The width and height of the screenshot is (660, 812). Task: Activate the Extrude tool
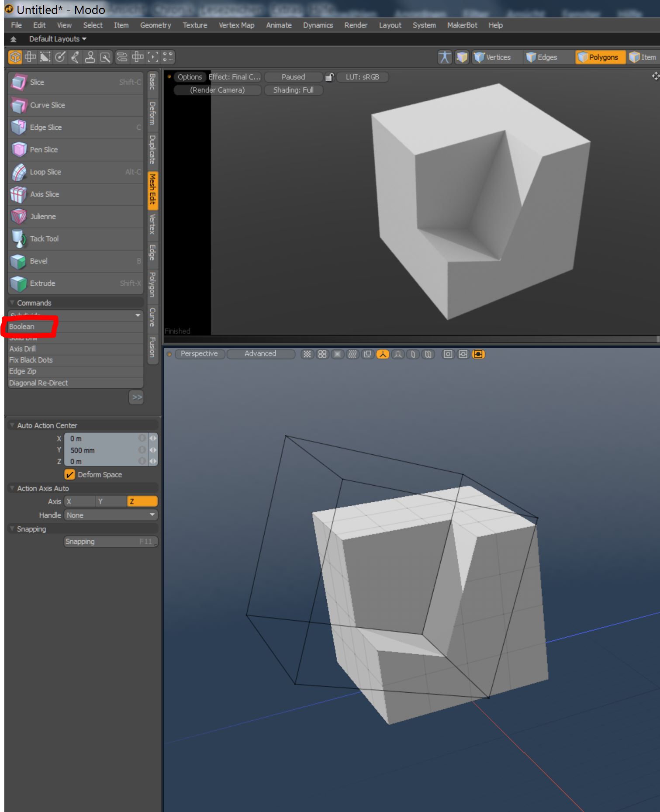coord(76,283)
